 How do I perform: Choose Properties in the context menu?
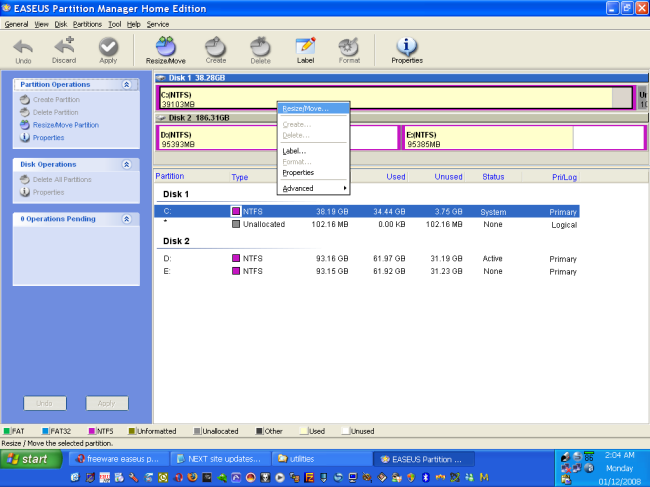click(313, 173)
